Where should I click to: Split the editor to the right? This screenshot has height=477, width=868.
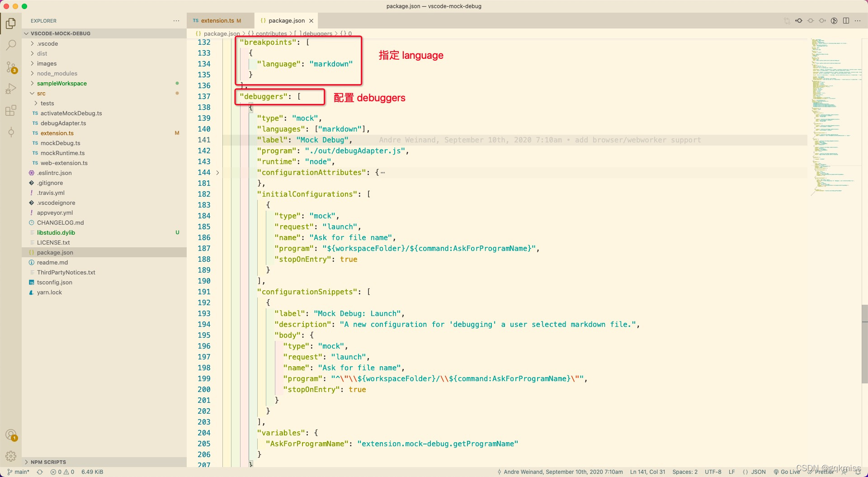point(846,21)
